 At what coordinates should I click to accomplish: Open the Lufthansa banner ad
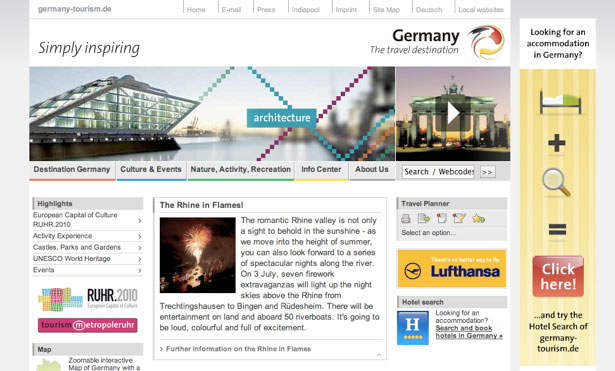tap(452, 269)
